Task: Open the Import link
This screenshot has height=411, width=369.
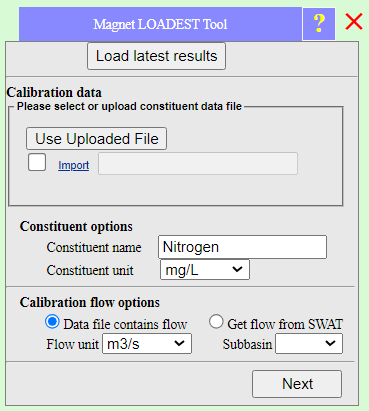Action: coord(74,165)
